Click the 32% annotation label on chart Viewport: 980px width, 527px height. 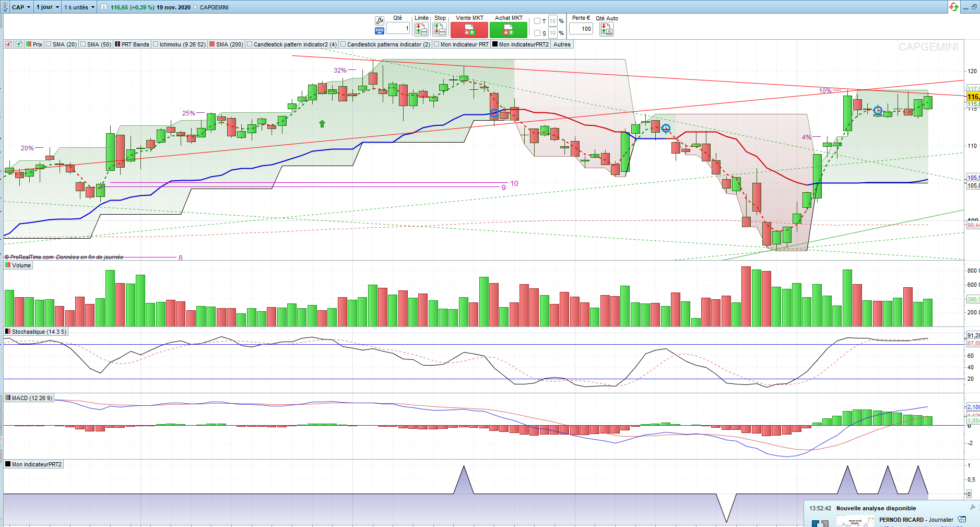point(340,71)
